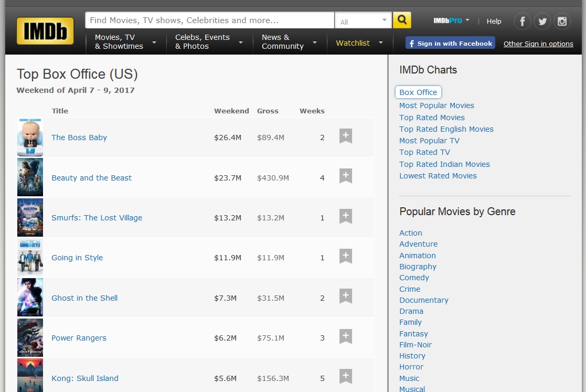The height and width of the screenshot is (392, 586).
Task: Select the Box Office chart
Action: click(418, 92)
